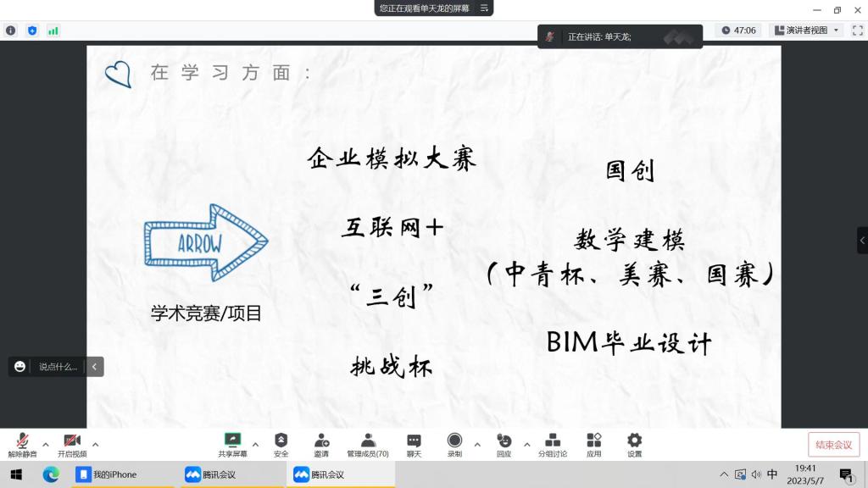Click the green network signal icon
The image size is (868, 488).
pos(53,30)
